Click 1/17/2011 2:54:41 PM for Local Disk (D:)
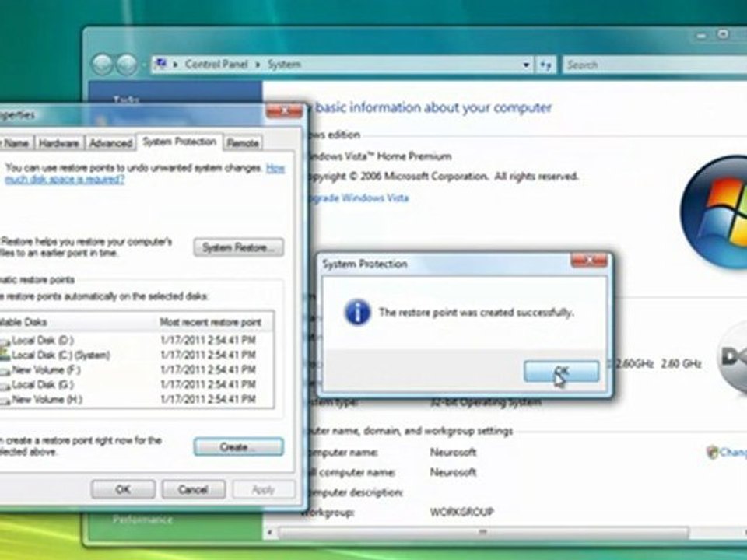747x560 pixels. click(209, 340)
